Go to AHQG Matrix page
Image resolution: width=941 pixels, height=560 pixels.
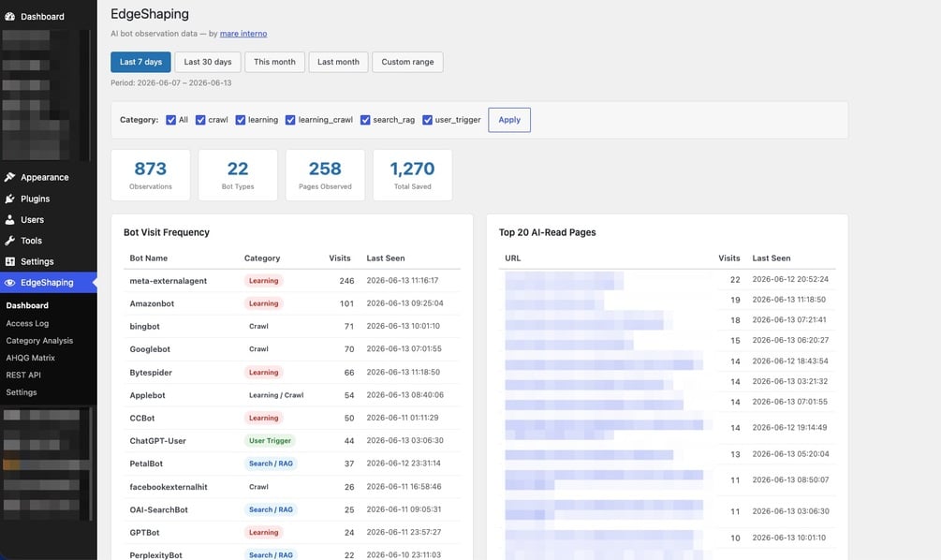click(x=30, y=358)
